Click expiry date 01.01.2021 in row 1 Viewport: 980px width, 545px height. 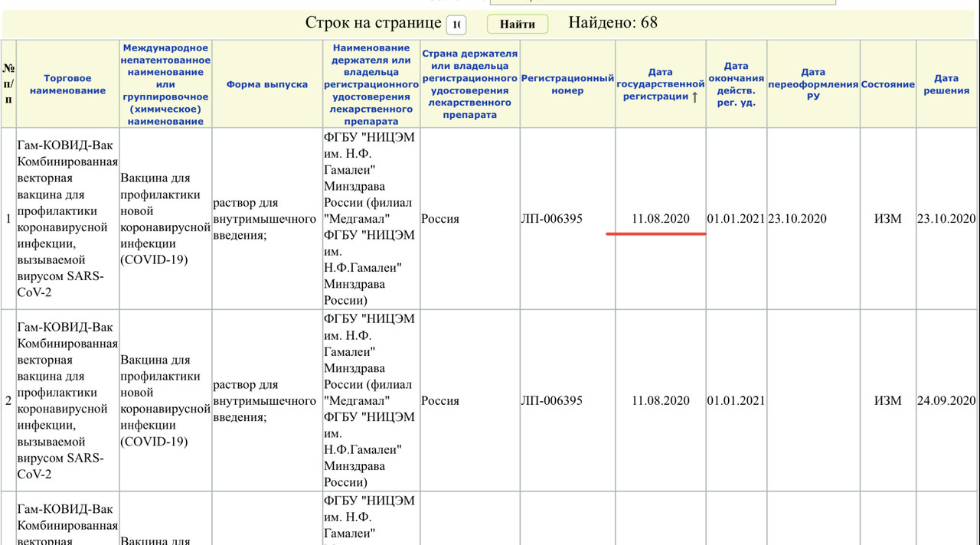(x=736, y=219)
